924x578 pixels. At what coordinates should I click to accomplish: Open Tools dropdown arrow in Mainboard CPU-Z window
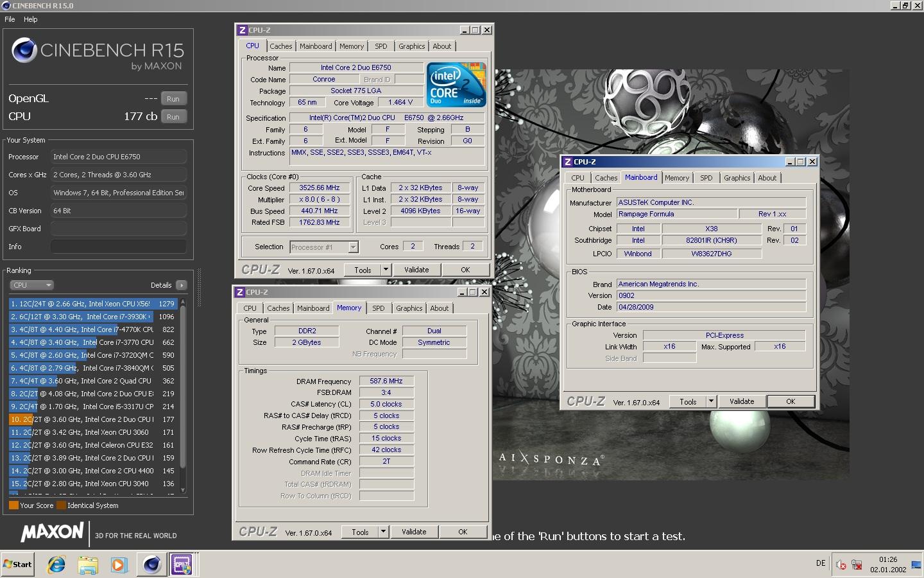pyautogui.click(x=711, y=402)
